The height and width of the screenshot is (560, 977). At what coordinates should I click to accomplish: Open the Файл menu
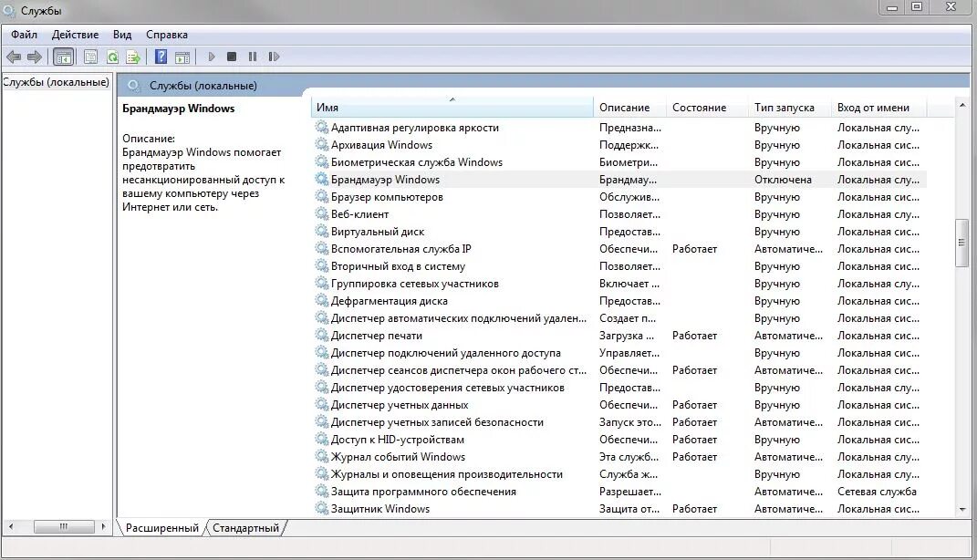[24, 35]
